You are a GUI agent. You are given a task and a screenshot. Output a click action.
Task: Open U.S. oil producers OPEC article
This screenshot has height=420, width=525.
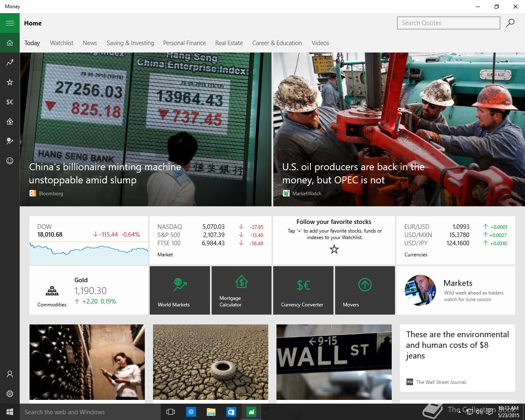pos(399,129)
